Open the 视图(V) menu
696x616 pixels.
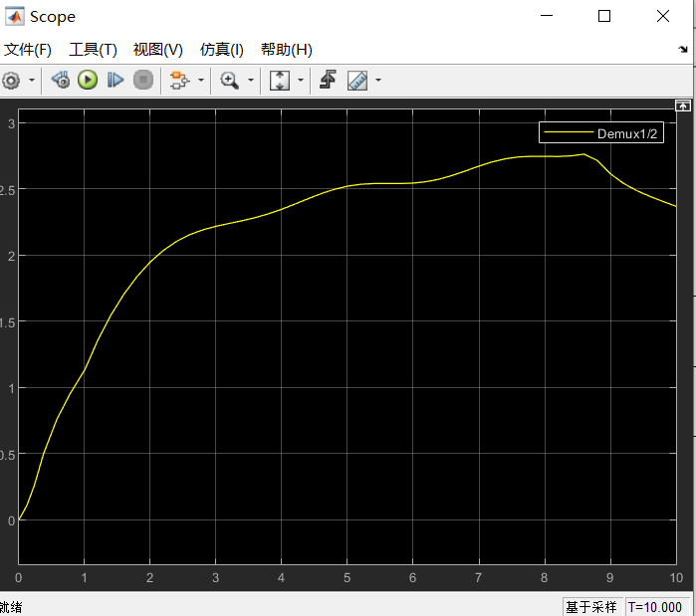pyautogui.click(x=158, y=49)
